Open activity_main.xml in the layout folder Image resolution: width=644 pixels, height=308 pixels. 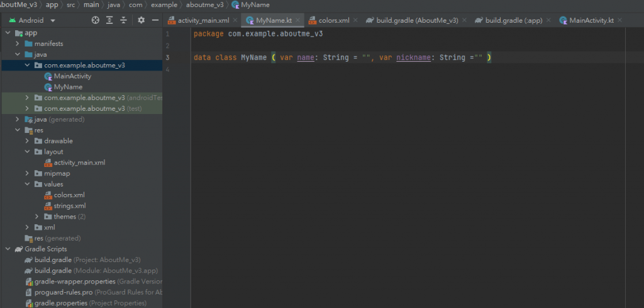click(x=79, y=163)
